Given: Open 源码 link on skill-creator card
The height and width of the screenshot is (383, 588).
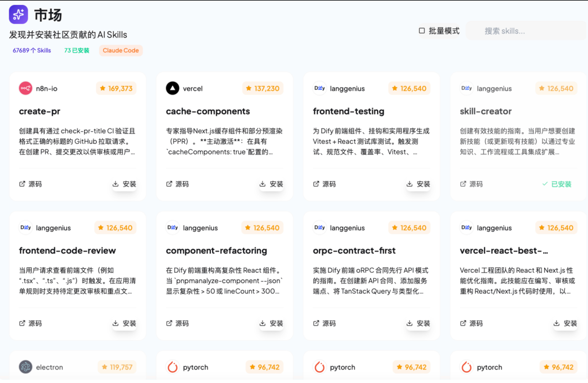Looking at the screenshot, I should click(x=472, y=184).
